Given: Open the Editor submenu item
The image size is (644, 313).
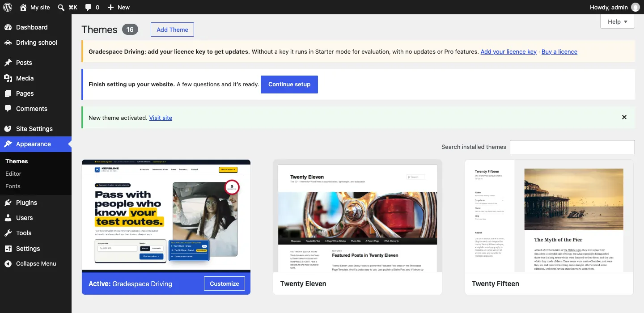Looking at the screenshot, I should [x=13, y=173].
